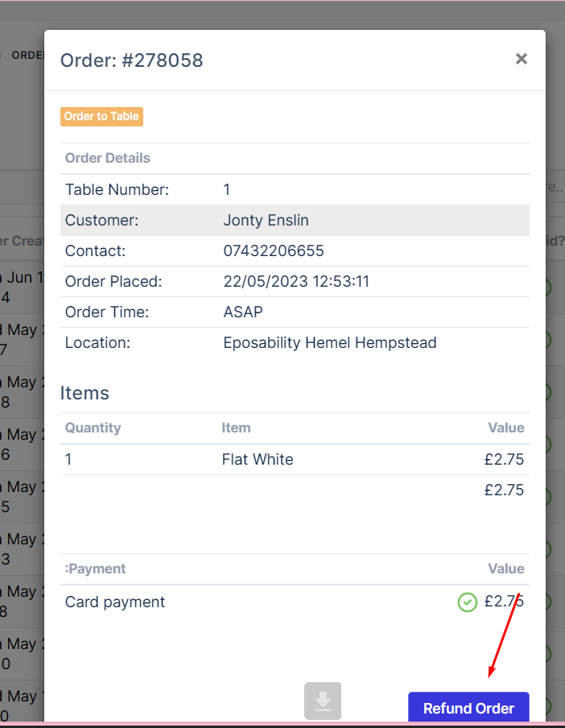Click the green success icon beside Card payment

467,602
